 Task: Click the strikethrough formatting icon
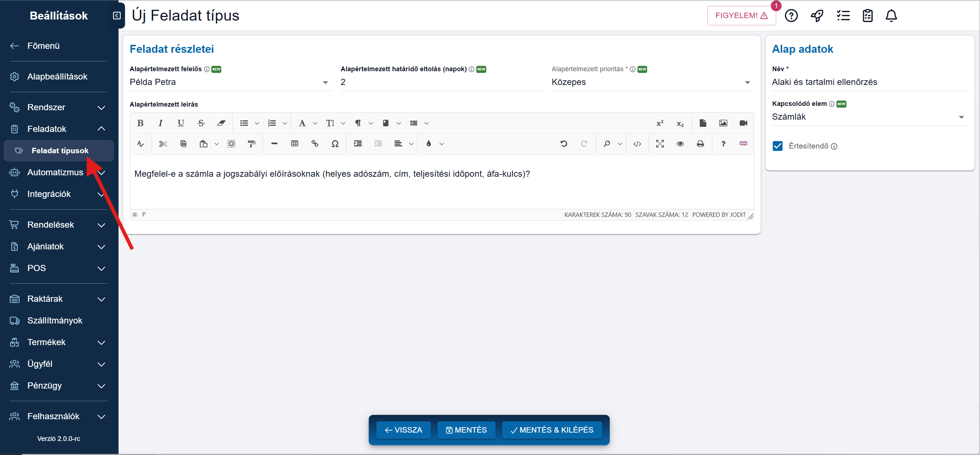click(201, 123)
